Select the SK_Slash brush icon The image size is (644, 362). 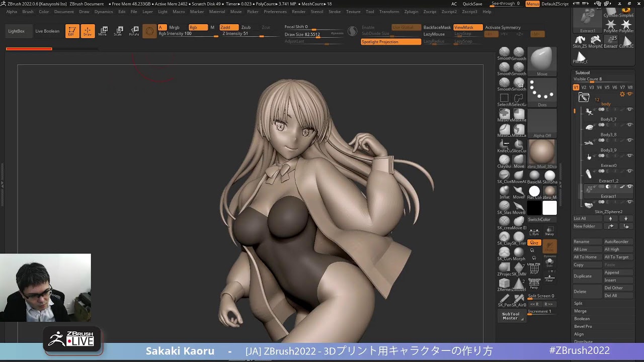point(504,207)
